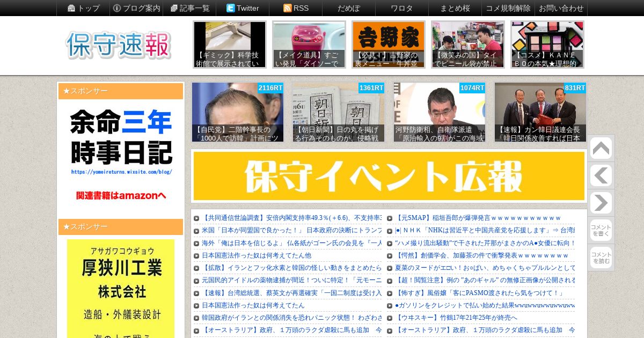
Task: Open the だめぽ menu item
Action: click(349, 8)
